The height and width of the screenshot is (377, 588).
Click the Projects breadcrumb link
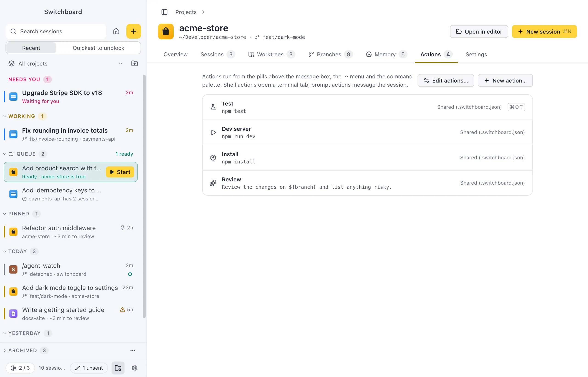point(186,12)
